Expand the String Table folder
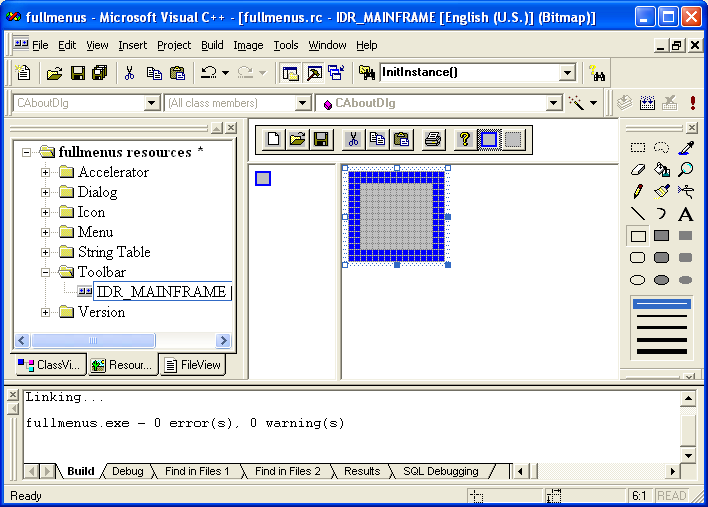The height and width of the screenshot is (507, 708). (x=45, y=252)
